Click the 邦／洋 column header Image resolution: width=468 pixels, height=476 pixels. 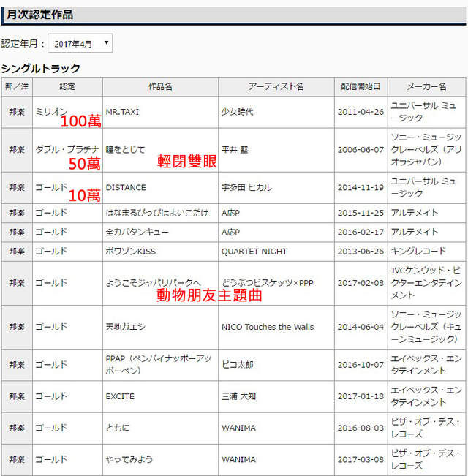pyautogui.click(x=17, y=86)
